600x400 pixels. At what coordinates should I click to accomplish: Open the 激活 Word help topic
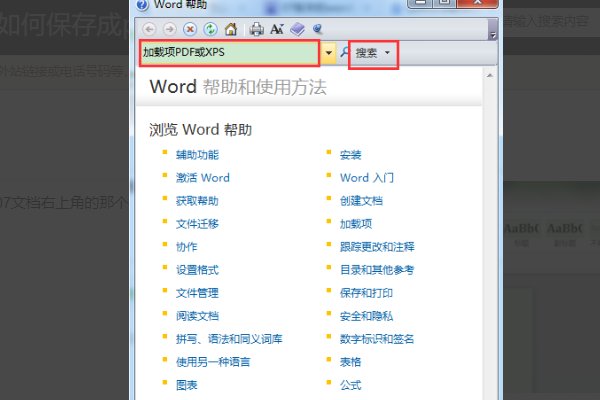[x=202, y=178]
